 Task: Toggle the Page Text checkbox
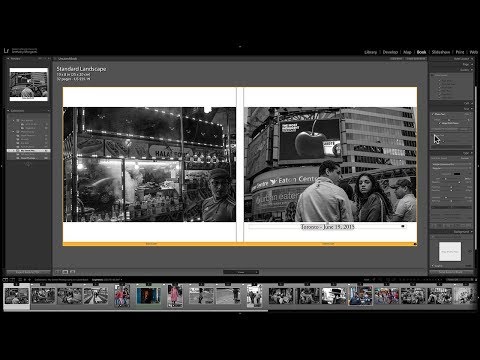point(433,136)
